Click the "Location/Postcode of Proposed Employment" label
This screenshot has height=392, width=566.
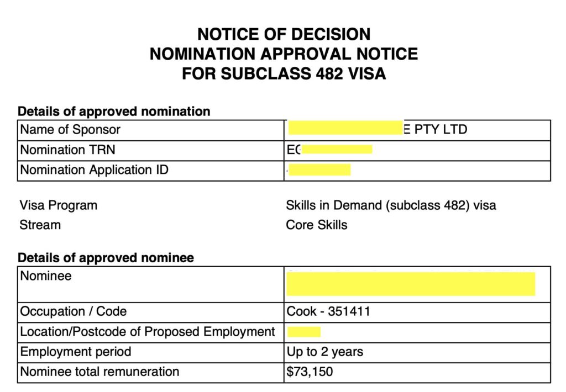(148, 332)
